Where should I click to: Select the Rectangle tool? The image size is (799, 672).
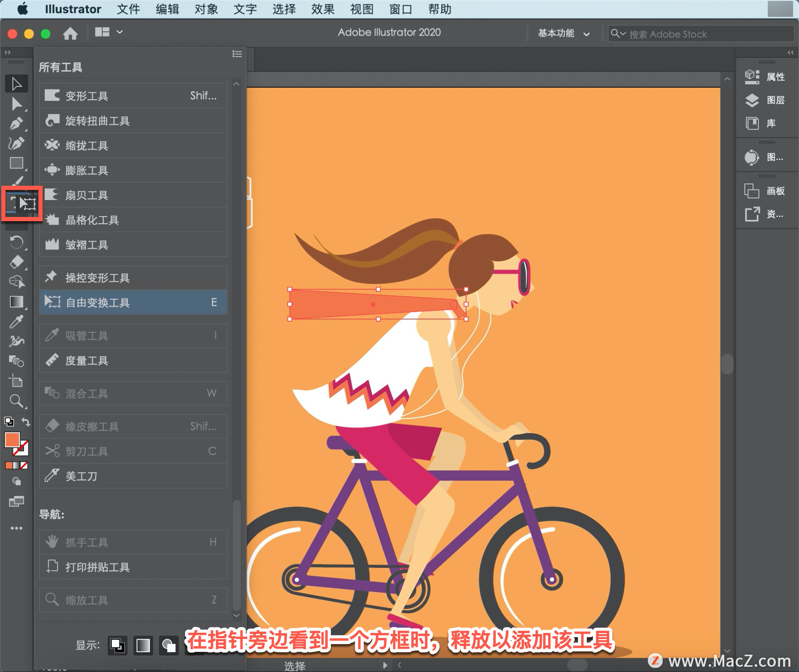click(x=16, y=163)
